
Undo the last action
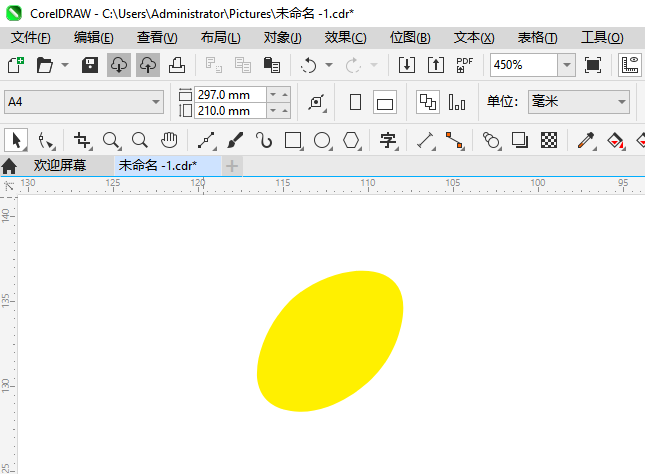[309, 65]
